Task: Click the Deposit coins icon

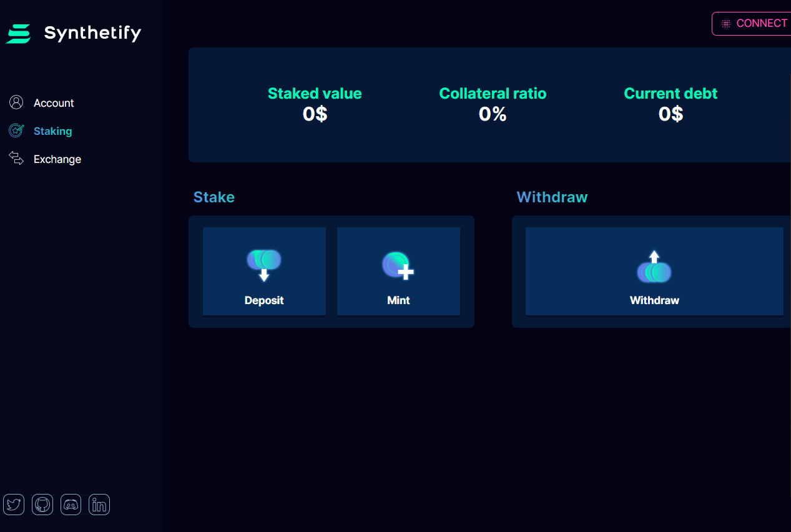Action: click(x=264, y=264)
